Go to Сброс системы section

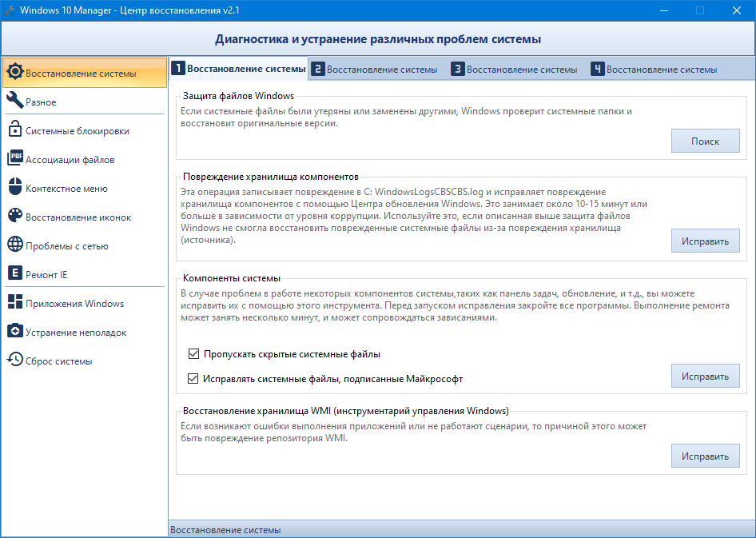(x=85, y=361)
